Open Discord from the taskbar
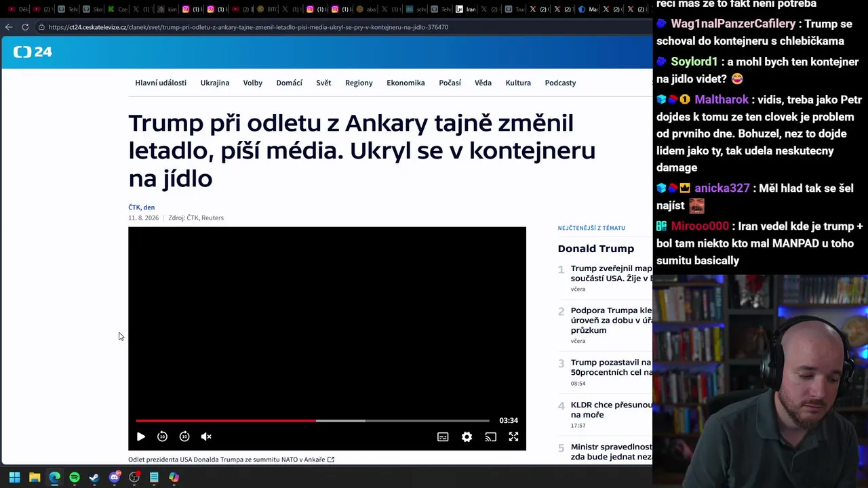The width and height of the screenshot is (868, 488). click(x=115, y=477)
